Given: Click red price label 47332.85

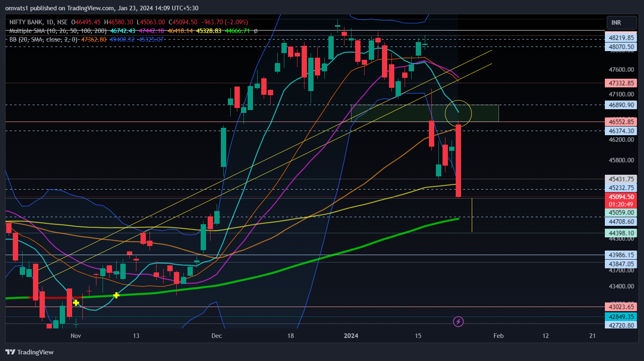Looking at the screenshot, I should point(621,83).
